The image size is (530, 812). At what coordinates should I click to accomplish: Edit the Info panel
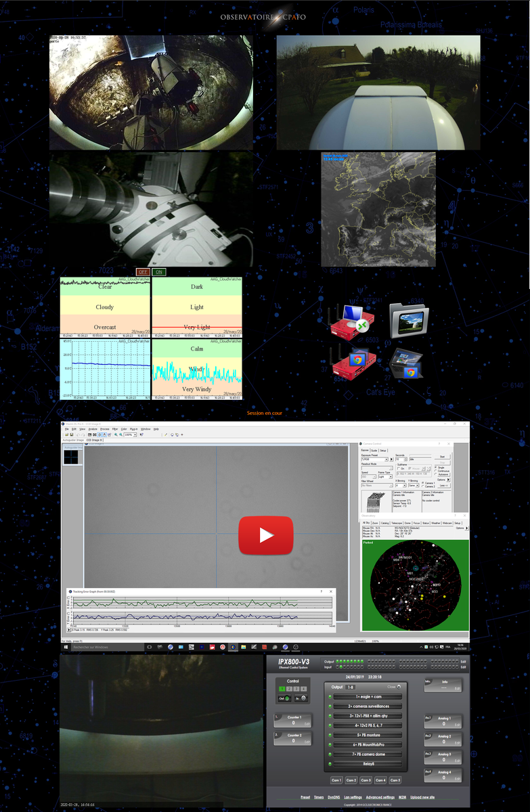coord(458,689)
